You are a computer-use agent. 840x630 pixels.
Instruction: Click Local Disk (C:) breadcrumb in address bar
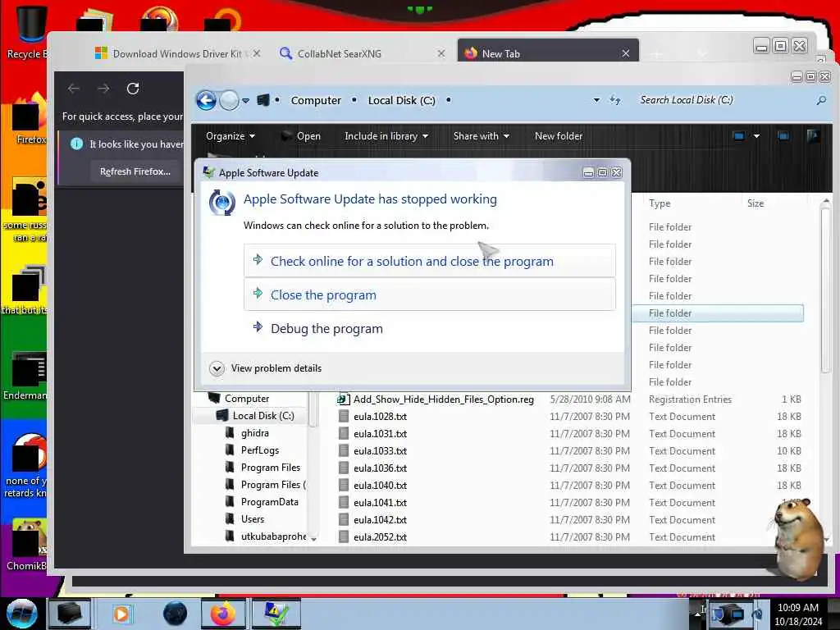pos(401,100)
